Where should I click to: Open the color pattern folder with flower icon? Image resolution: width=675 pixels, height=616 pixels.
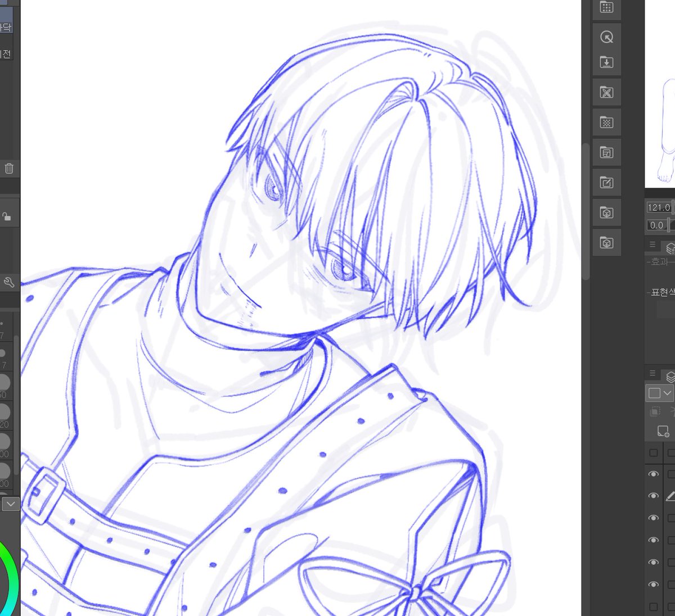tap(606, 93)
